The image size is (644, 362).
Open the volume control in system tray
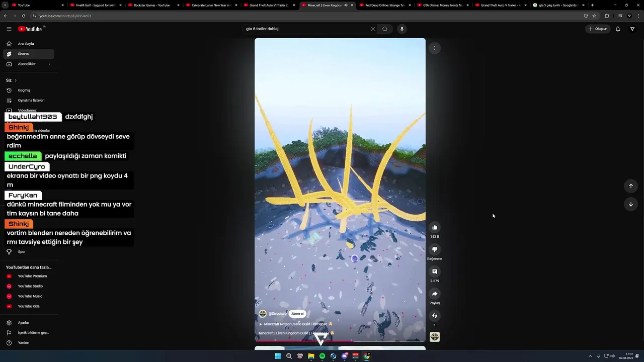tap(612, 356)
